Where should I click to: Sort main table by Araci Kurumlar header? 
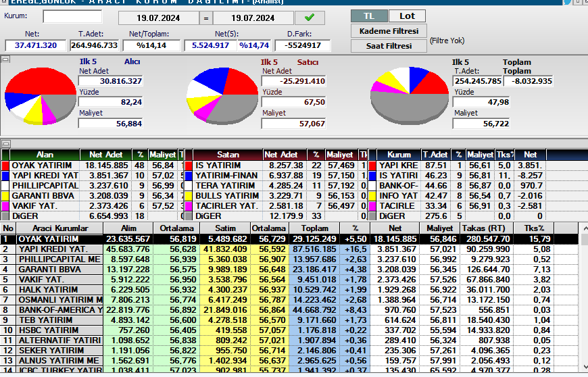pyautogui.click(x=60, y=228)
